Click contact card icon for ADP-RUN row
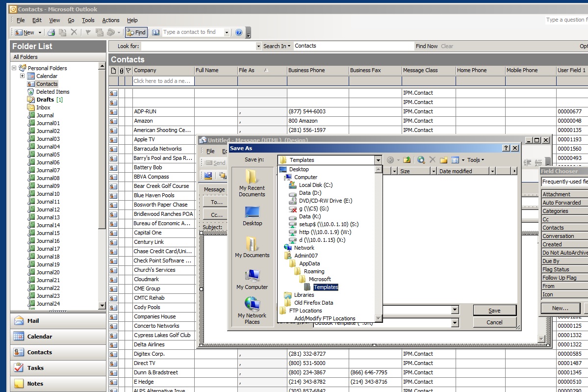This screenshot has height=392, width=588. (113, 112)
